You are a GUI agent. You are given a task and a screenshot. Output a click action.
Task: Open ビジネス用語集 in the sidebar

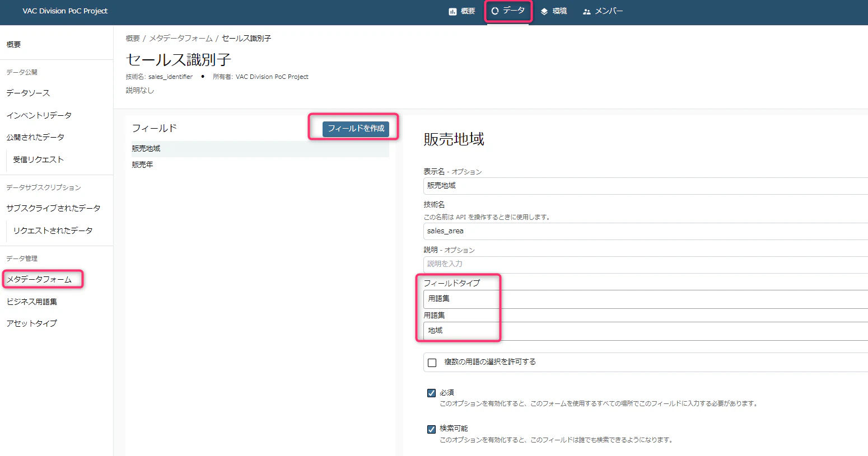[32, 302]
